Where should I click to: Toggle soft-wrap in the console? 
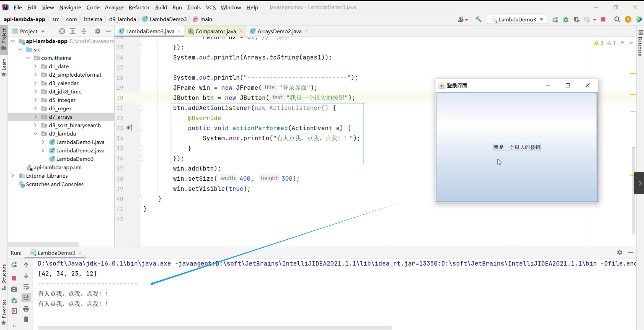26,287
